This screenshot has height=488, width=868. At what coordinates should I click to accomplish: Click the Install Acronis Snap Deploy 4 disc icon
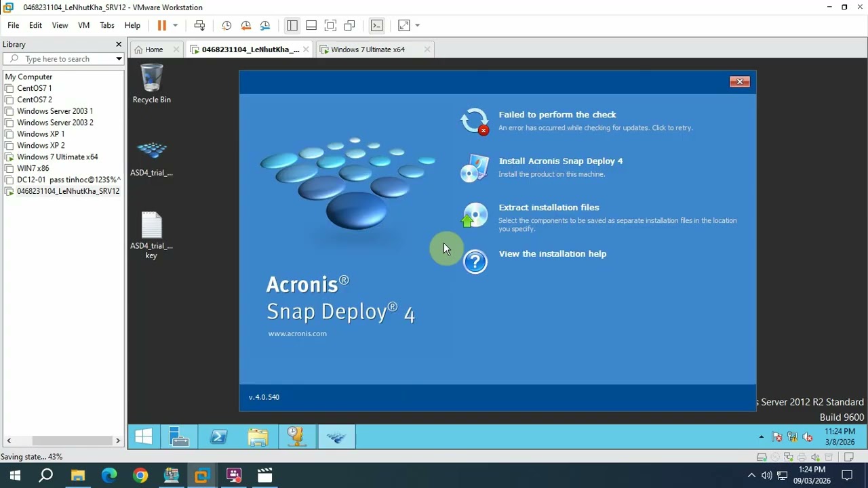tap(475, 168)
